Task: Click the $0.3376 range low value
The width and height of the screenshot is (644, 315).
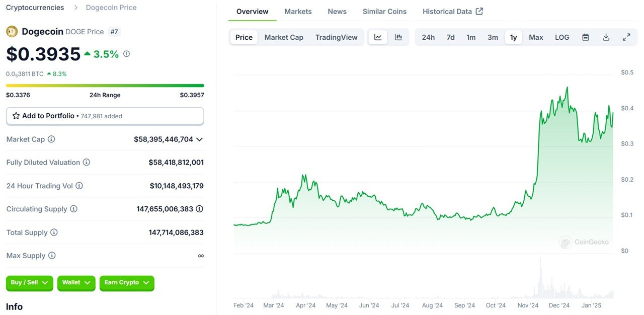Action: pyautogui.click(x=18, y=95)
